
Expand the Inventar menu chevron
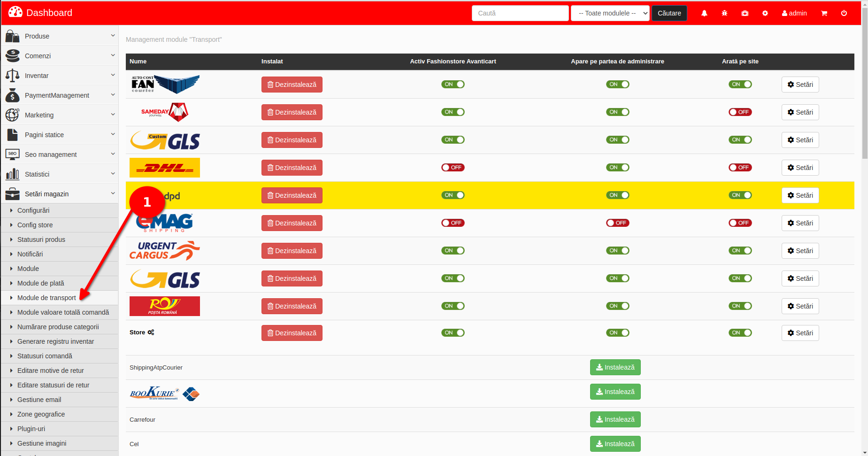click(113, 75)
